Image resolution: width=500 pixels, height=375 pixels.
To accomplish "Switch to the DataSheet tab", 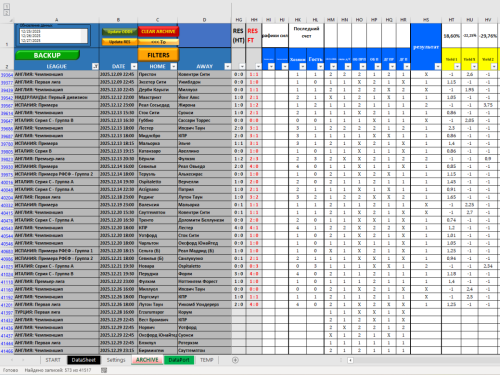I will 84,360.
